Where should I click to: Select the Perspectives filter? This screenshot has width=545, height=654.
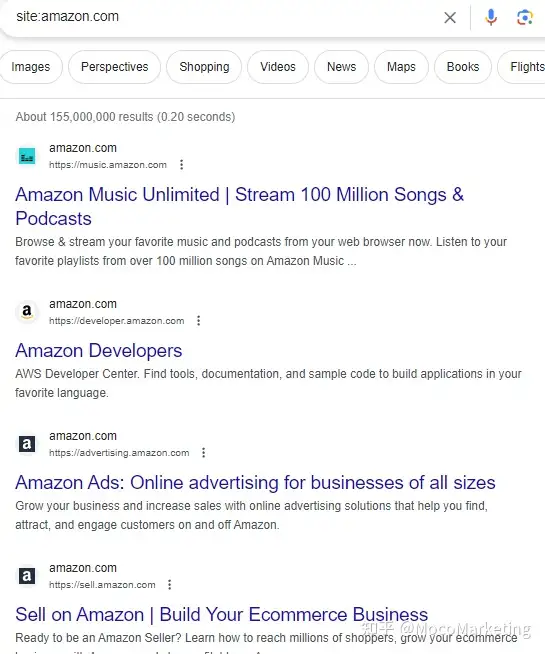(x=115, y=67)
